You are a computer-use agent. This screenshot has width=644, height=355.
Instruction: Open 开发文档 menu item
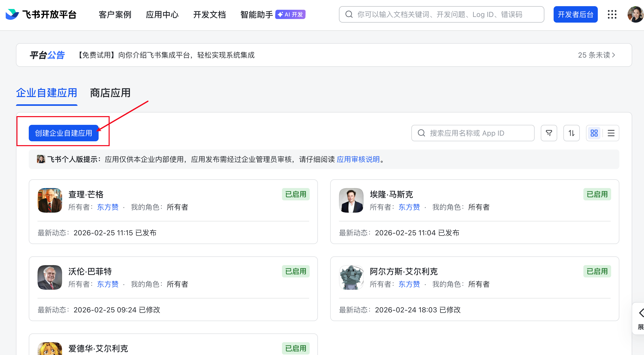click(x=209, y=15)
